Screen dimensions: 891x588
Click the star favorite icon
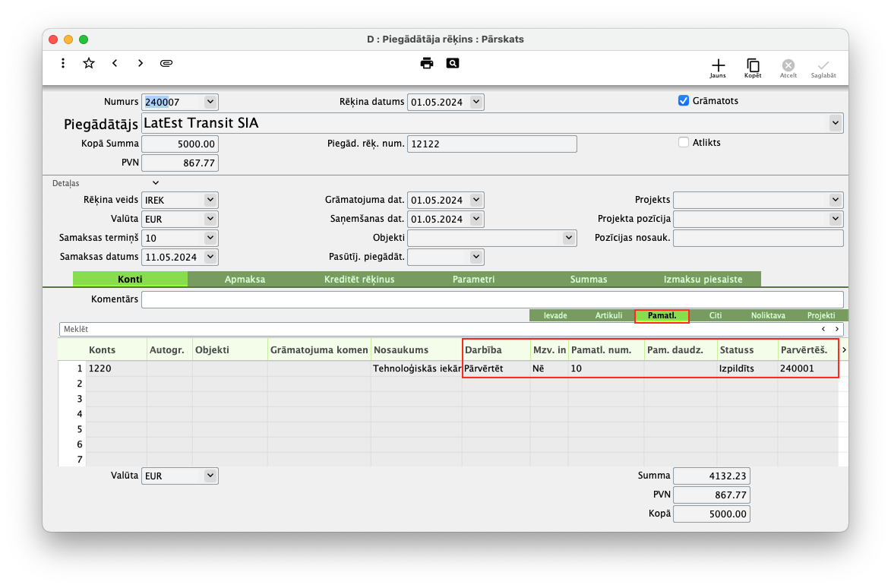pyautogui.click(x=89, y=63)
